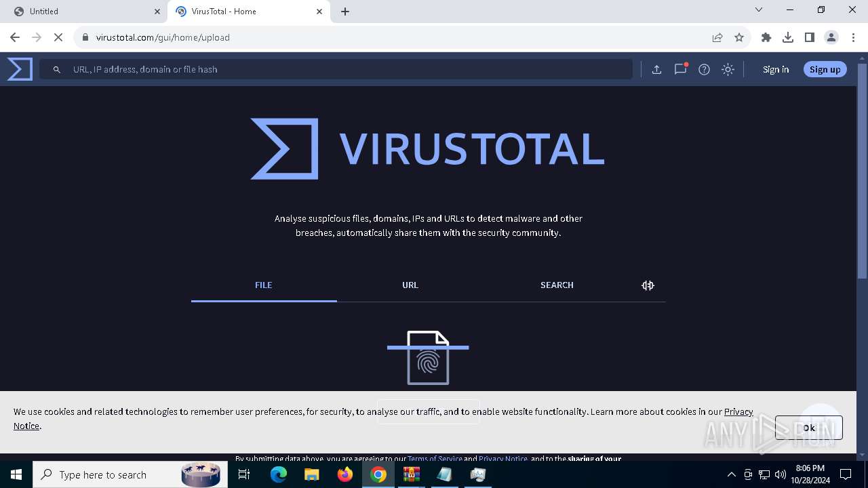The height and width of the screenshot is (488, 868).
Task: Focus the URL, IP address, domain search field
Action: tap(336, 69)
